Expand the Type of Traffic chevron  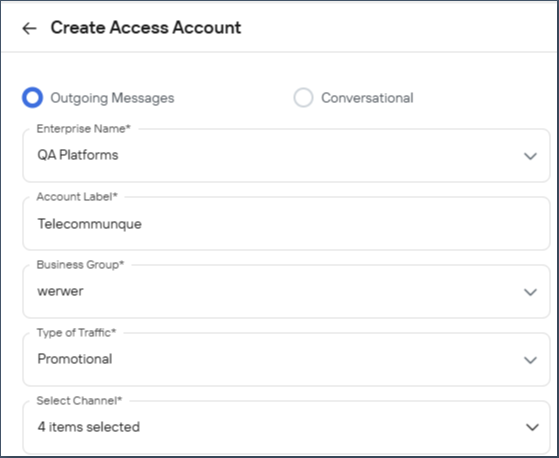pos(530,360)
